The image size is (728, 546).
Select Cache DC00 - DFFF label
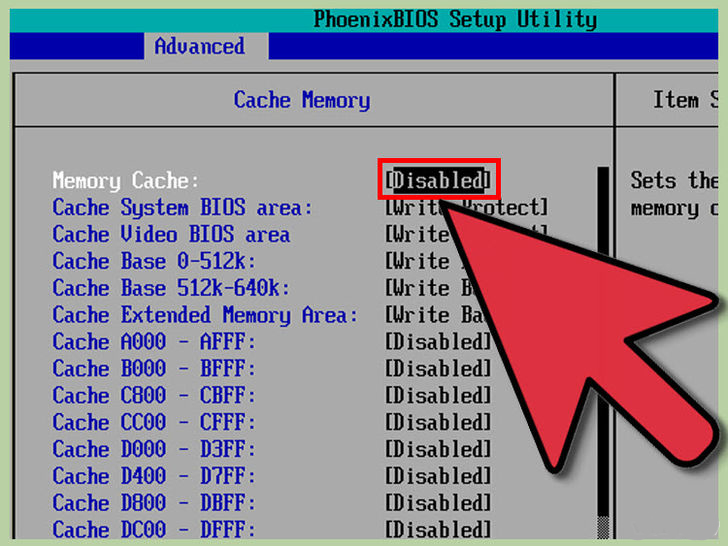tap(154, 530)
